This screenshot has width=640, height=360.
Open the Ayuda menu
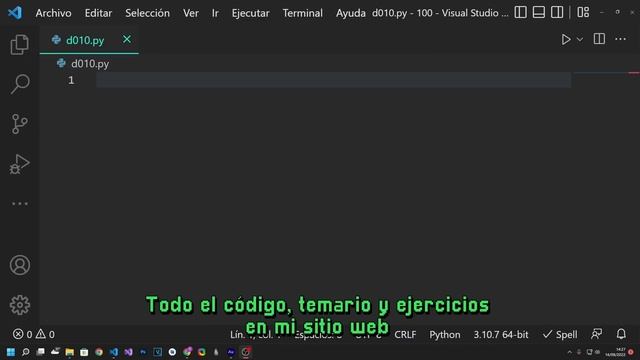click(351, 13)
